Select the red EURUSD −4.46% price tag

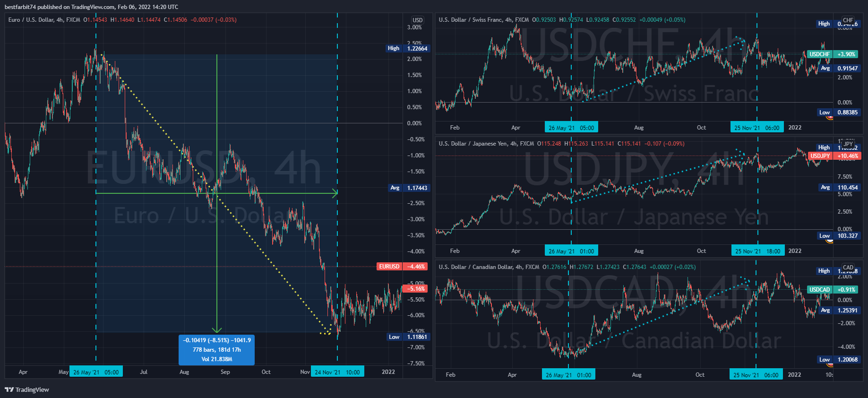tap(402, 267)
